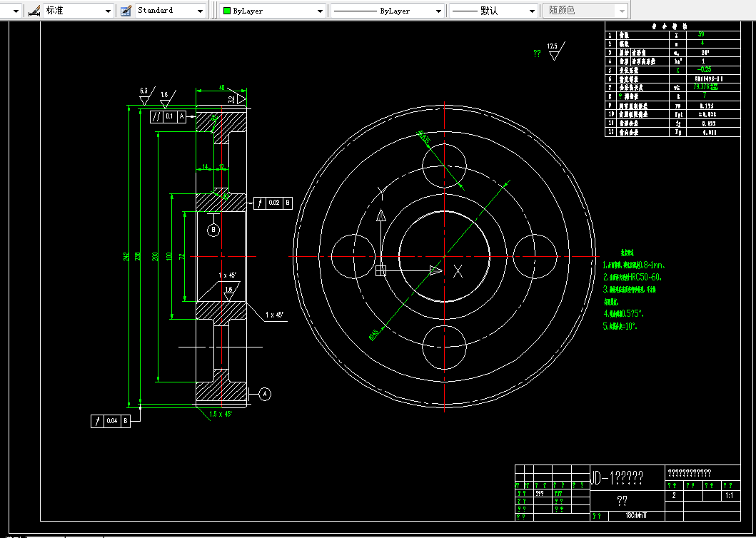This screenshot has height=538, width=756.
Task: Select the UCS origin square icon
Action: click(381, 270)
